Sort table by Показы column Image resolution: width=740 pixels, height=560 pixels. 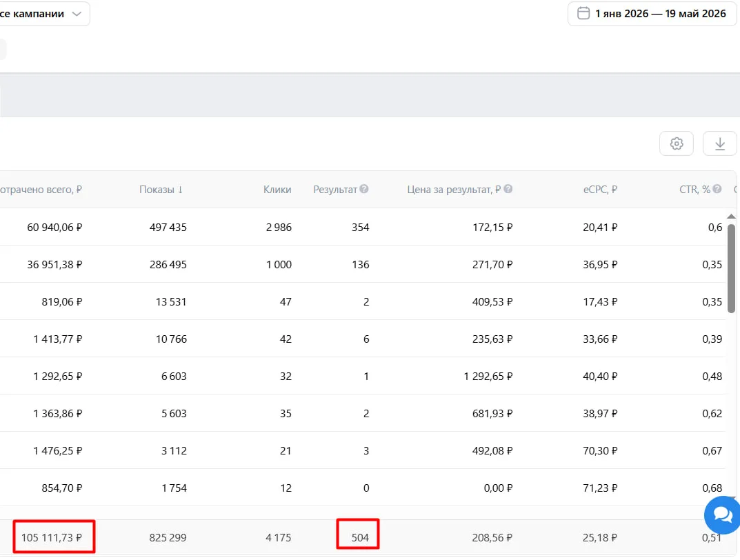(161, 190)
